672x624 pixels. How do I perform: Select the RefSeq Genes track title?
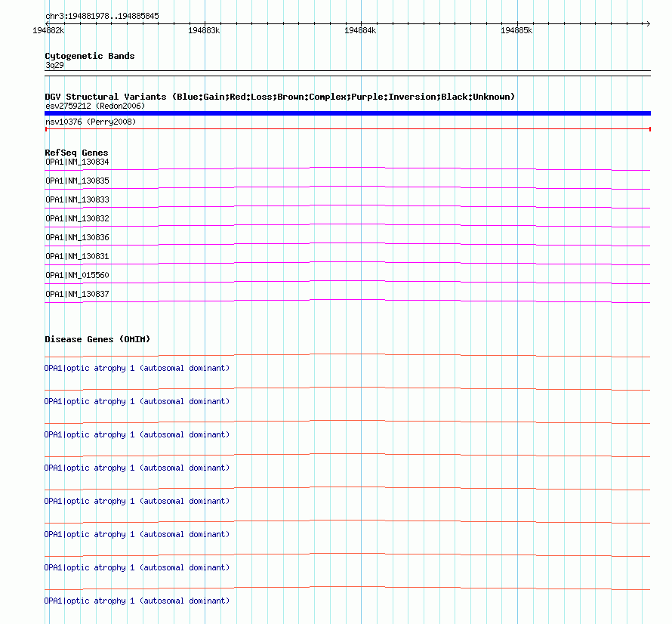tap(76, 153)
